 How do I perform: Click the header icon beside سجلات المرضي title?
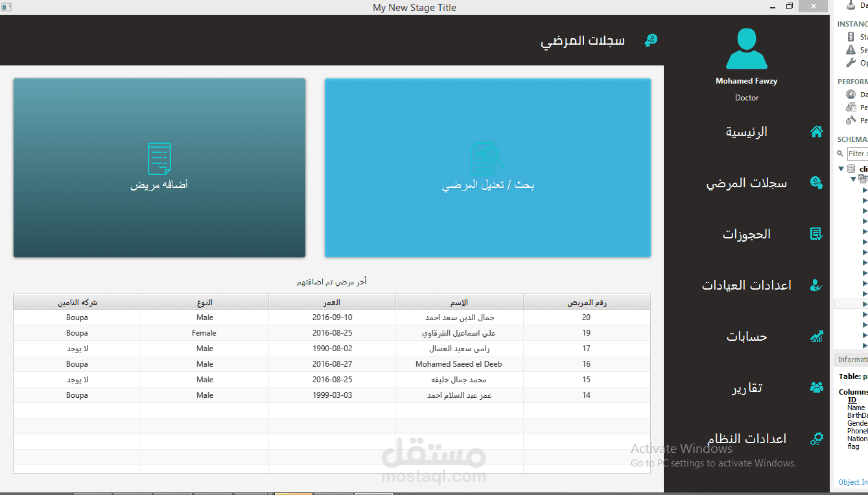(651, 40)
